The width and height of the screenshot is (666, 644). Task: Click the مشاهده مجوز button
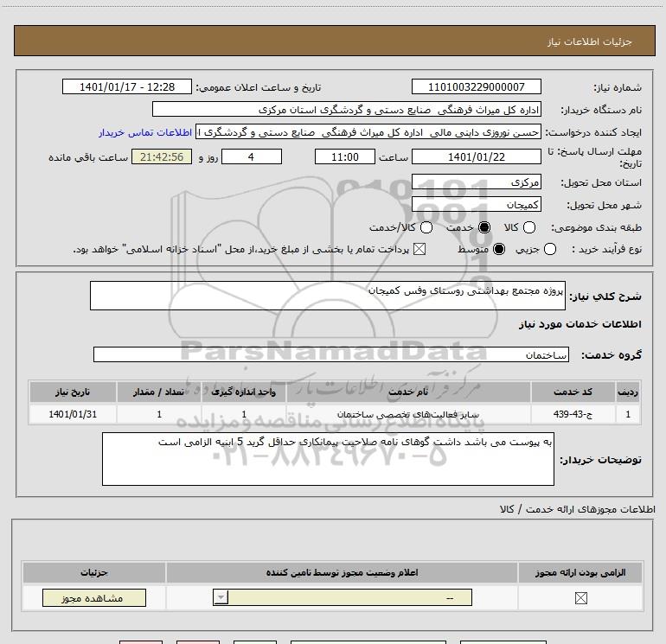94,597
